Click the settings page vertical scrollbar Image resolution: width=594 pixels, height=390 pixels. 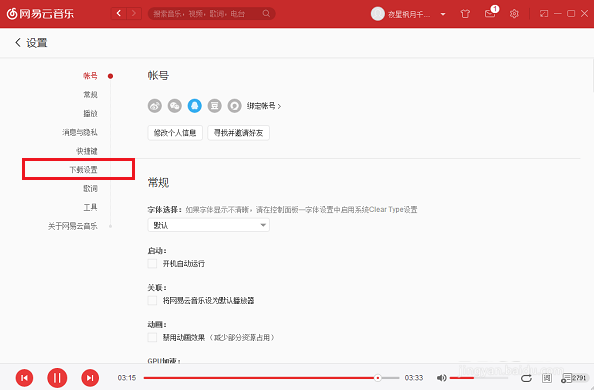pyautogui.click(x=592, y=75)
